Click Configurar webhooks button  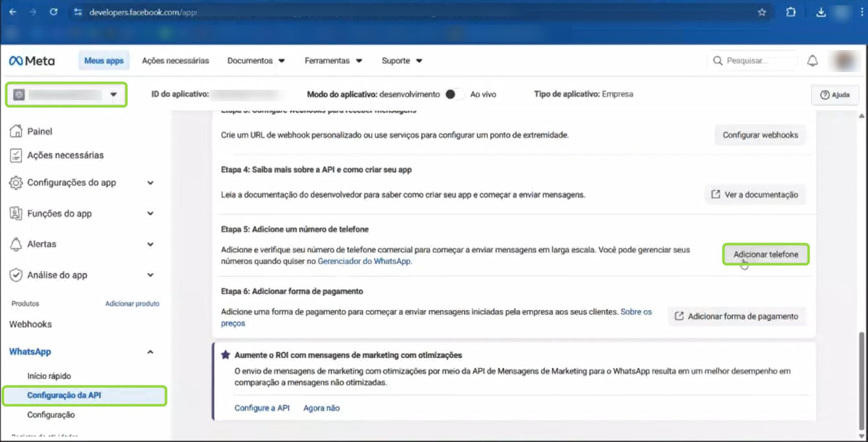coord(760,135)
